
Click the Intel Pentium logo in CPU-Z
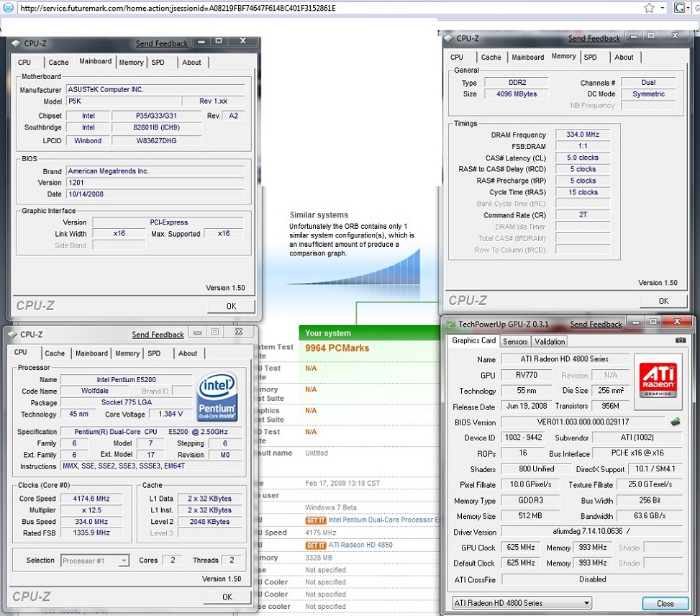tap(217, 397)
